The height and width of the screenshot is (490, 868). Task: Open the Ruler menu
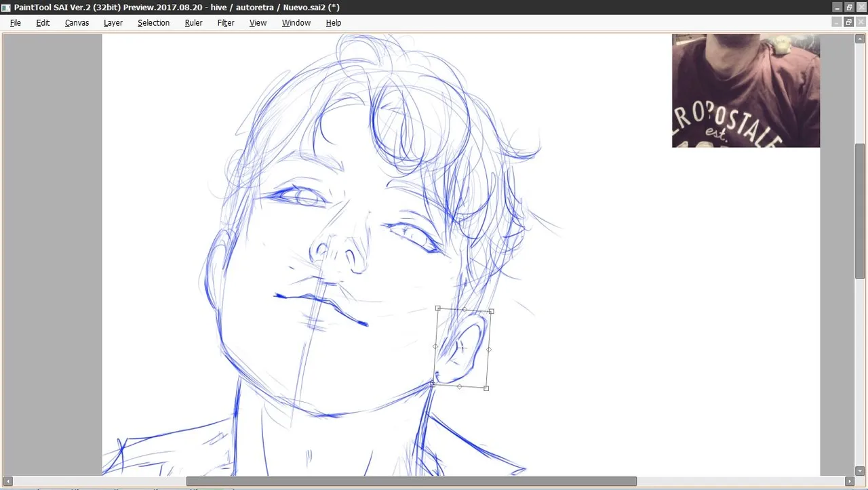pyautogui.click(x=193, y=22)
